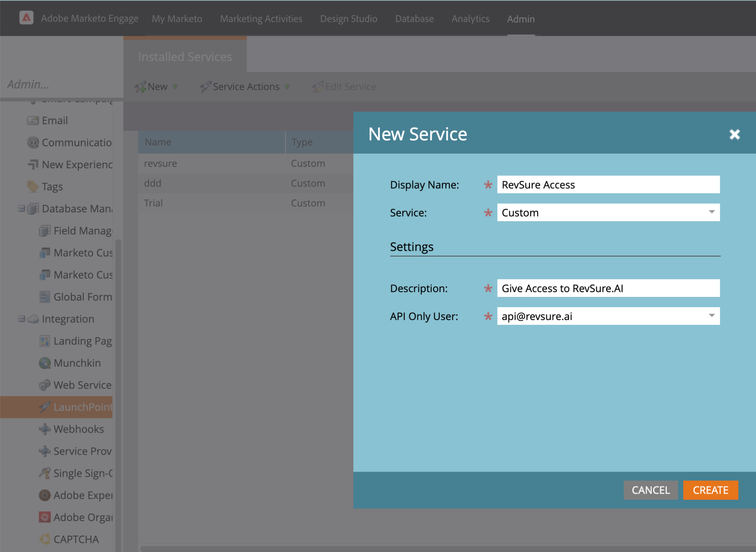This screenshot has height=552, width=756.
Task: Collapse the Integration tree node
Action: (22, 319)
